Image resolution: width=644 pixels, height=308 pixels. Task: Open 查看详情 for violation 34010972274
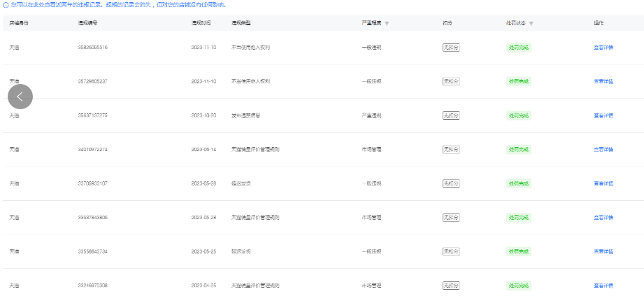(603, 149)
